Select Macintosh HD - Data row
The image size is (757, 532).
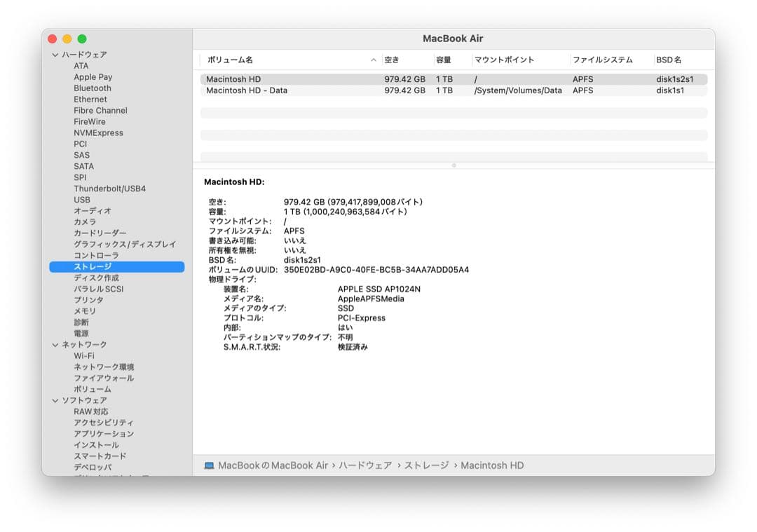[x=453, y=90]
